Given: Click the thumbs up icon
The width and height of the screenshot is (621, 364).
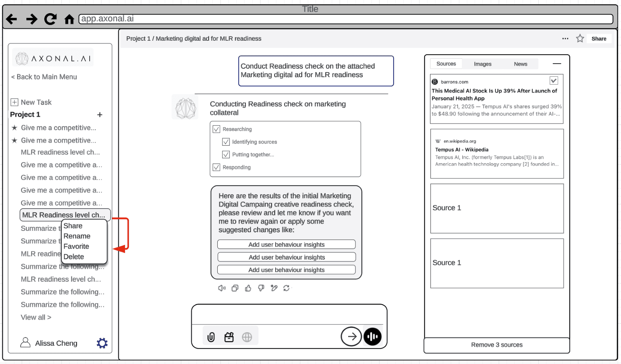Looking at the screenshot, I should coord(248,288).
